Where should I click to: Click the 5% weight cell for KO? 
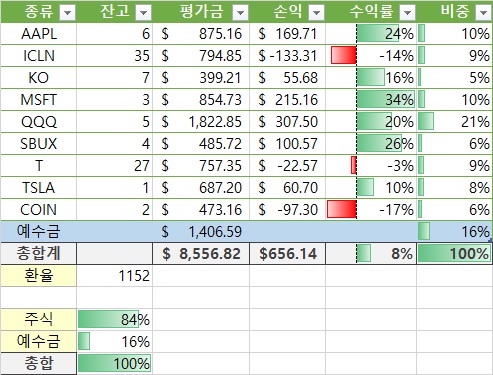(x=455, y=78)
